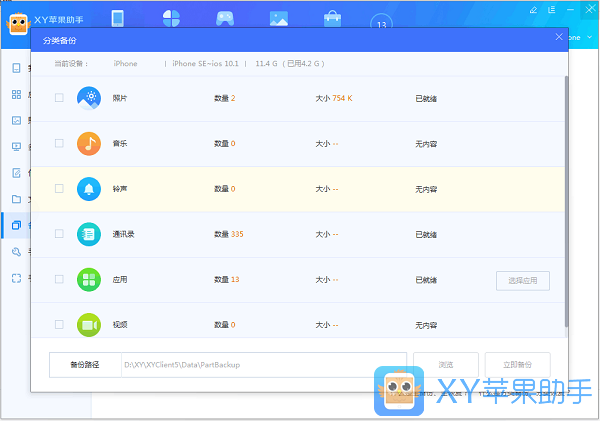Open the wallpaper picture icon in top toolbar
Viewport: 600px width, 421px height.
click(279, 19)
